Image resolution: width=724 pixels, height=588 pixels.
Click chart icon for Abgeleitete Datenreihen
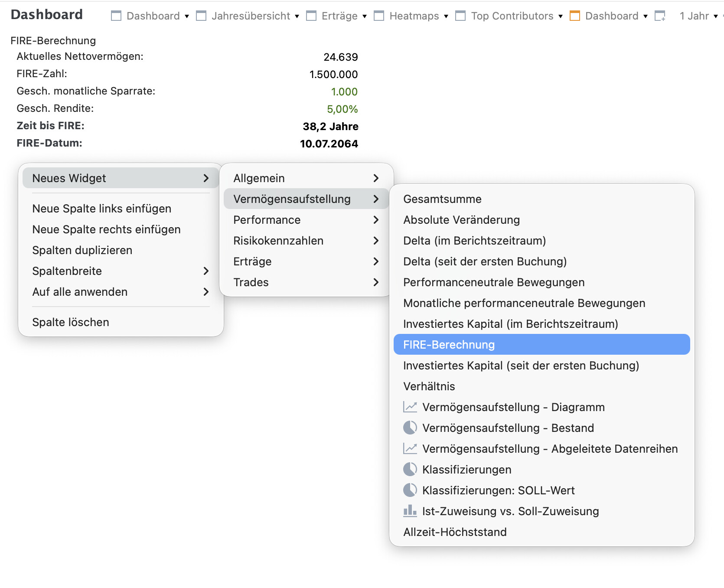(x=410, y=449)
